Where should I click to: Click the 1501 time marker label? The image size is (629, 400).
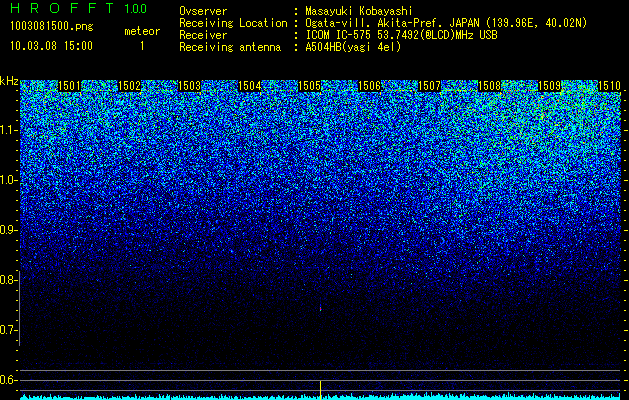coord(70,86)
